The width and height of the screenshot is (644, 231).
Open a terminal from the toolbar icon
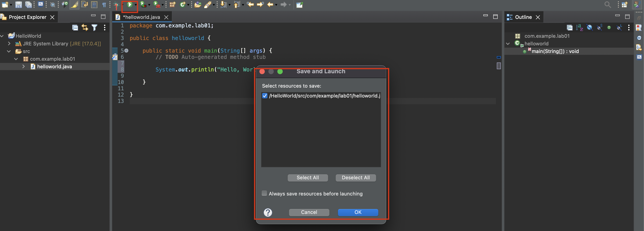pyautogui.click(x=40, y=4)
